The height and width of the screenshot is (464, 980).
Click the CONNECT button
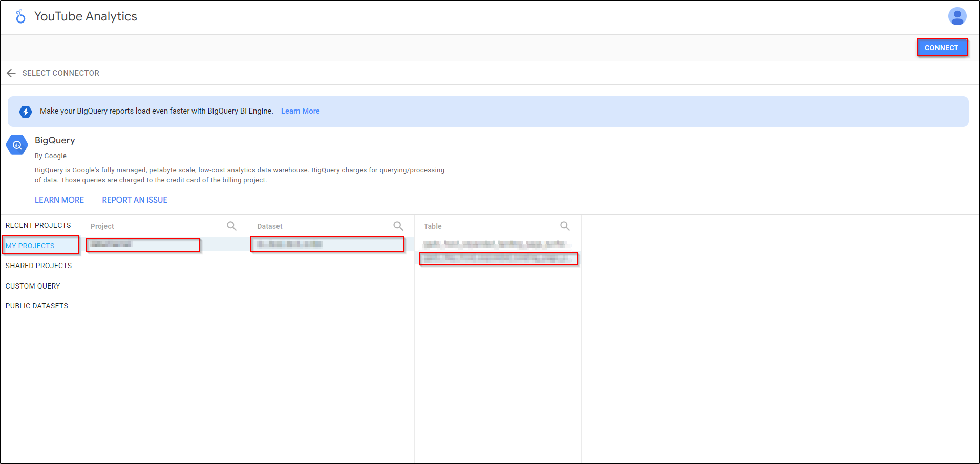pos(942,48)
